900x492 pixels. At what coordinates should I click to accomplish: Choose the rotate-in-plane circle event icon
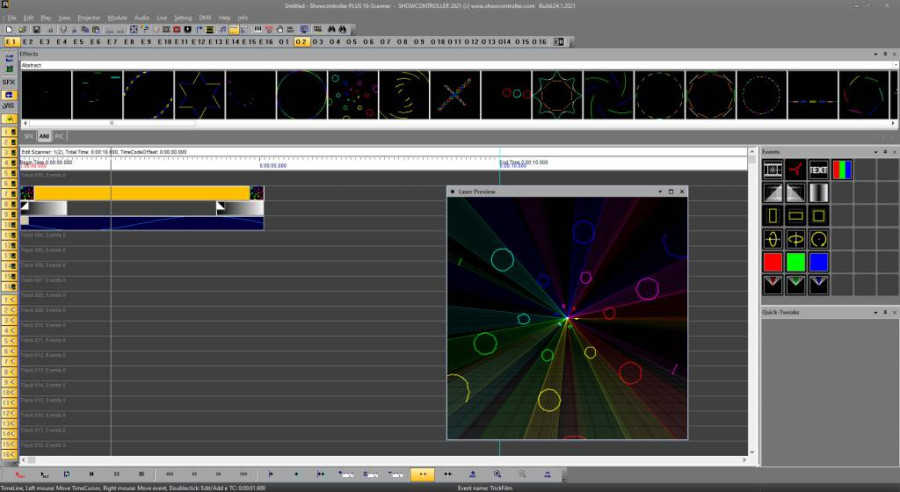(819, 239)
